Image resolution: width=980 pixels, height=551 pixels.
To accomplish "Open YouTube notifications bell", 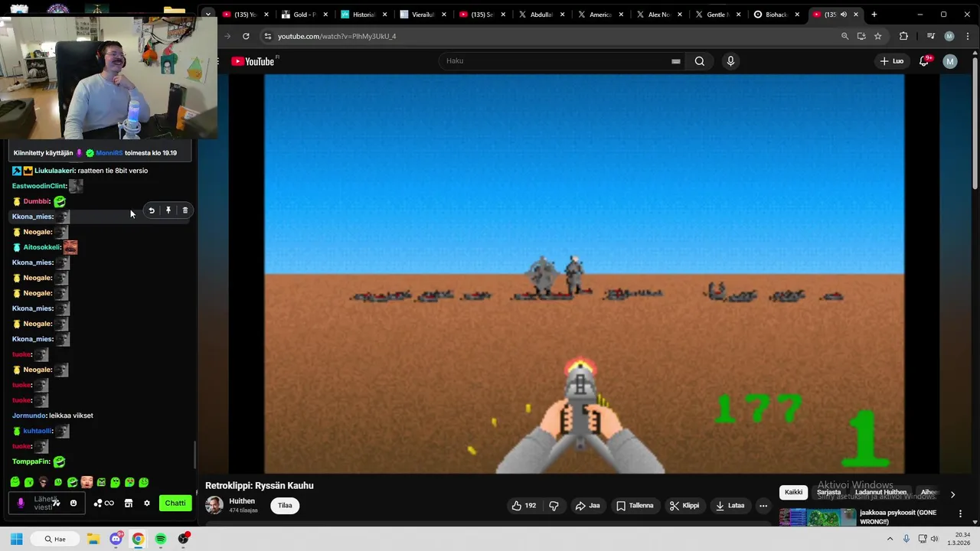I will pos(924,61).
